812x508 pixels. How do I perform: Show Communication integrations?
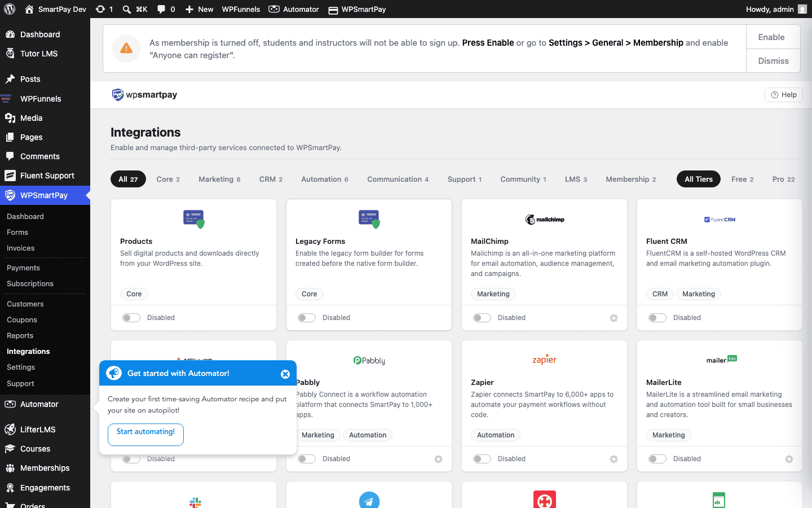(x=398, y=179)
